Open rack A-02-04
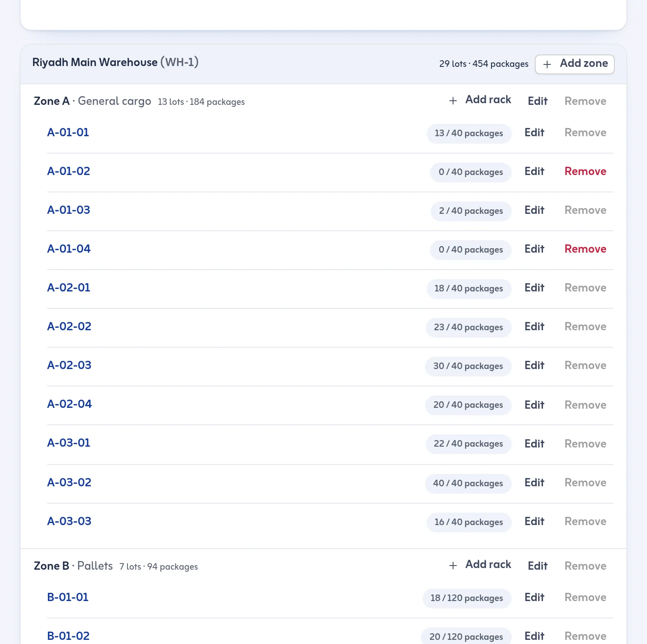The height and width of the screenshot is (644, 647). point(69,404)
